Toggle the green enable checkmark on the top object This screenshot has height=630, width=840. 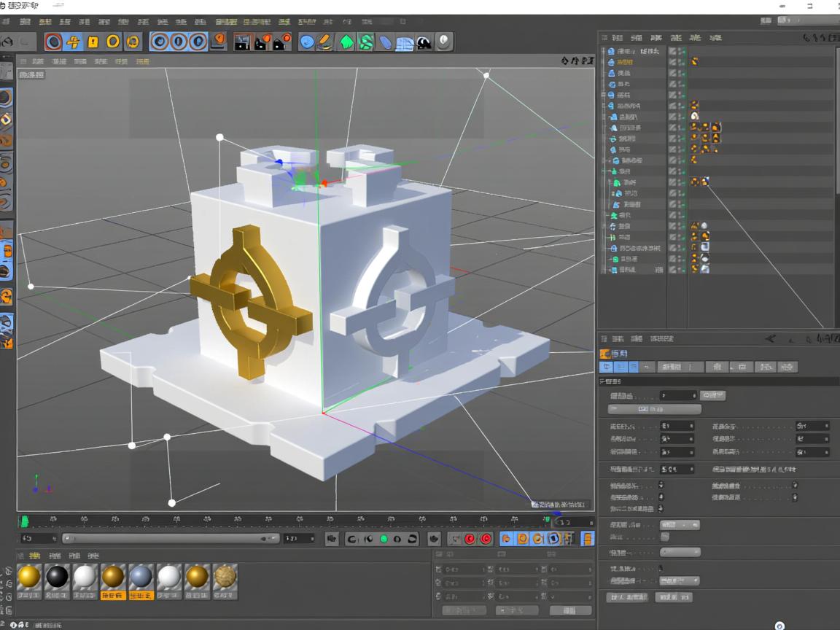pos(684,51)
